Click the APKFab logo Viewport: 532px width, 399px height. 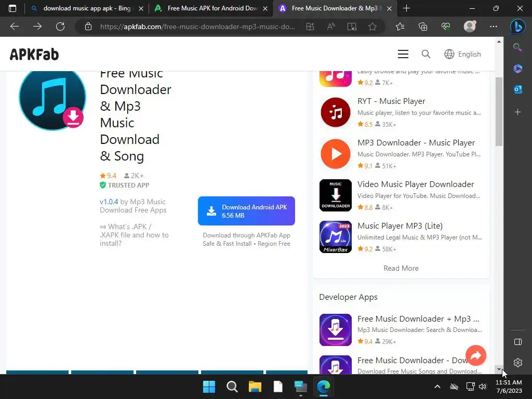click(x=34, y=54)
